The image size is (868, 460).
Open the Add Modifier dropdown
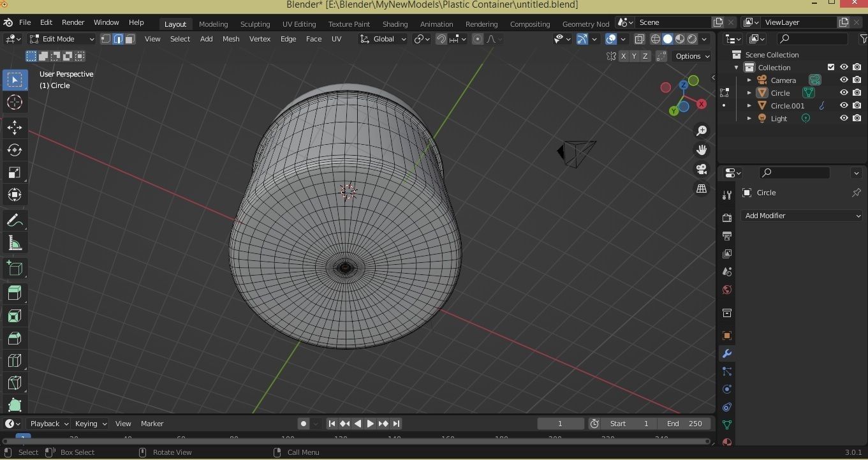pos(802,216)
